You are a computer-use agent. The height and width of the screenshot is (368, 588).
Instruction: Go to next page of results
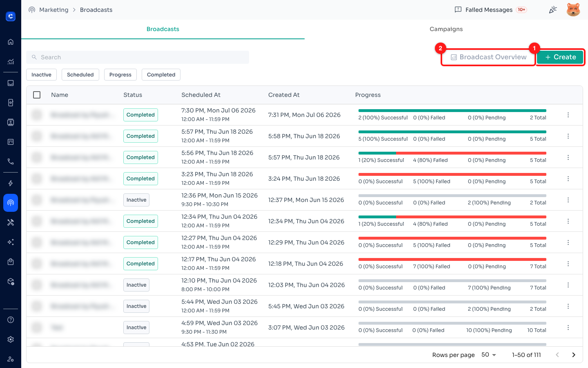click(574, 355)
